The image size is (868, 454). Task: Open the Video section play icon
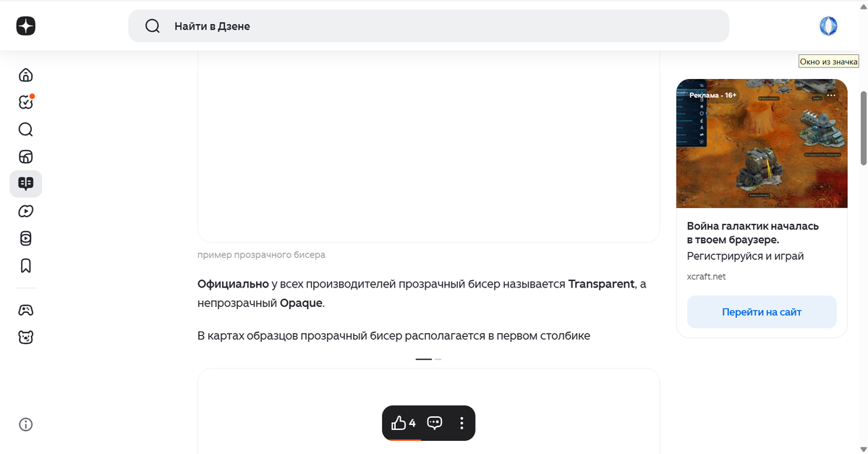(25, 211)
